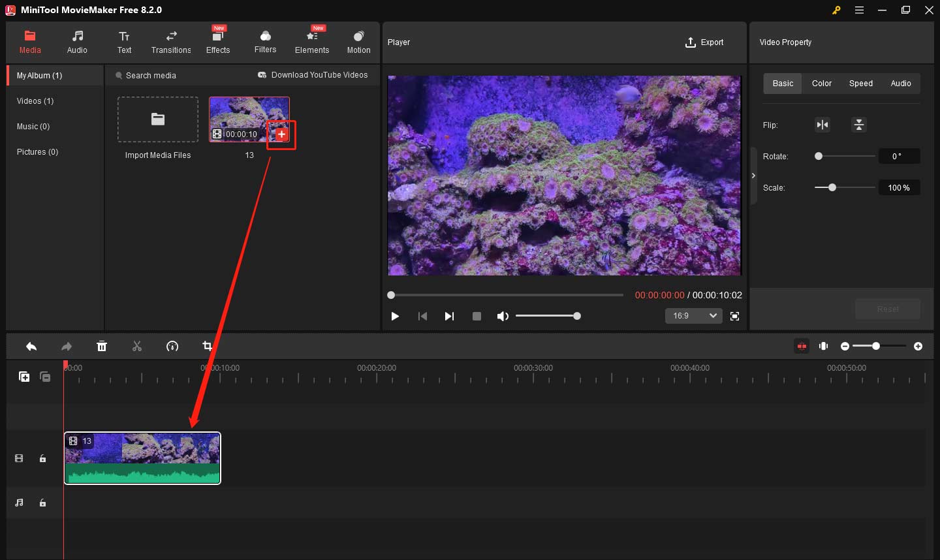Click Import Media Files folder box
This screenshot has width=940, height=560.
[158, 119]
